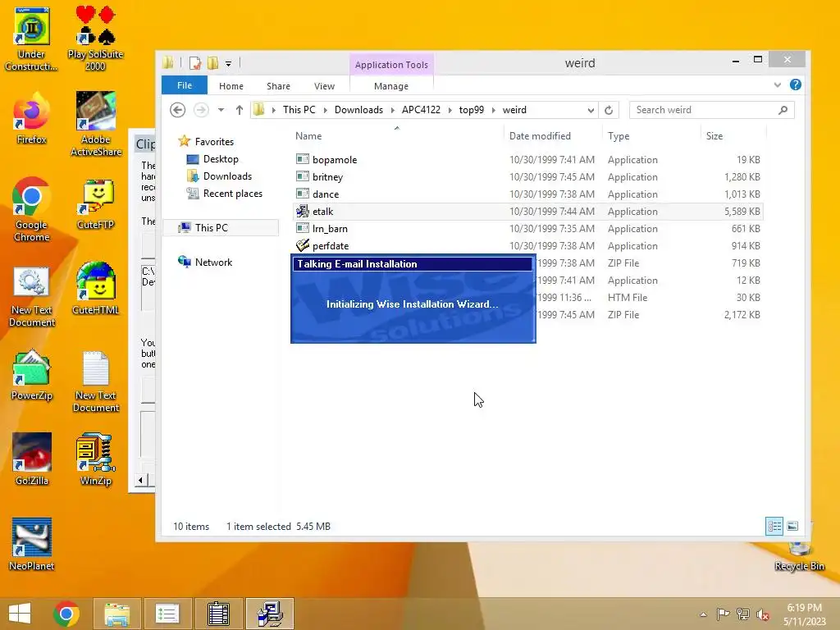Viewport: 840px width, 630px height.
Task: Open CuteHTML desktop shortcut
Action: tap(95, 290)
